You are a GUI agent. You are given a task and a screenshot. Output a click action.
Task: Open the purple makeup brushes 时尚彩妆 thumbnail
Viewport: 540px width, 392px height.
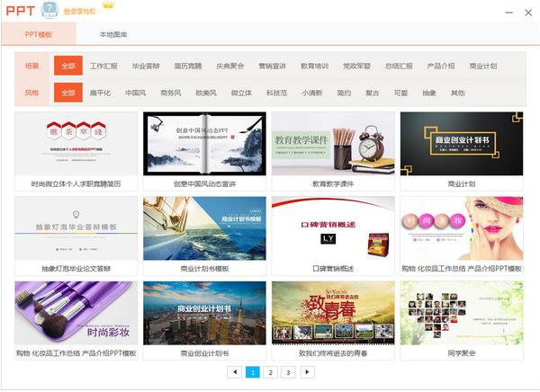click(x=76, y=313)
